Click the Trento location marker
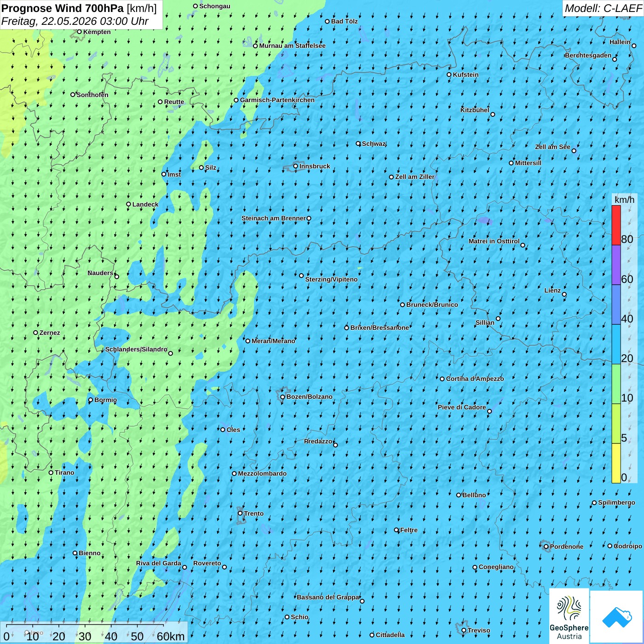Image resolution: width=644 pixels, height=644 pixels. point(240,513)
